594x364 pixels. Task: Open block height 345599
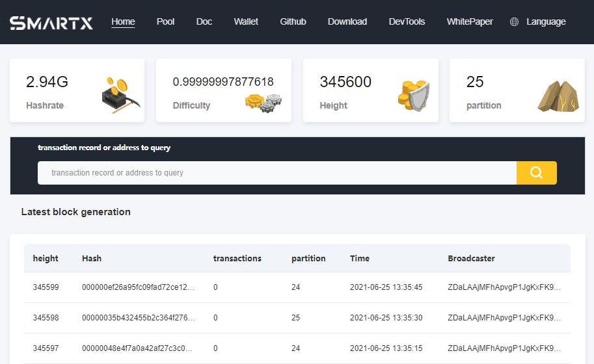pos(46,287)
